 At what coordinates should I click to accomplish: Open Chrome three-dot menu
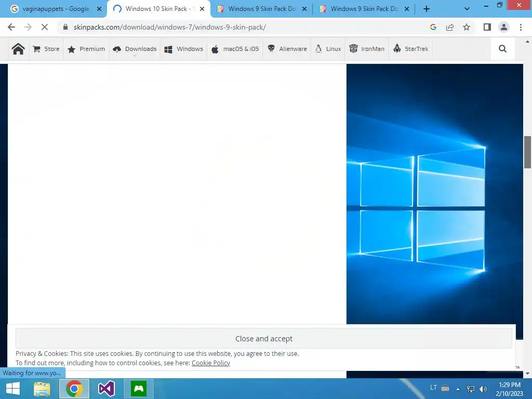(521, 27)
